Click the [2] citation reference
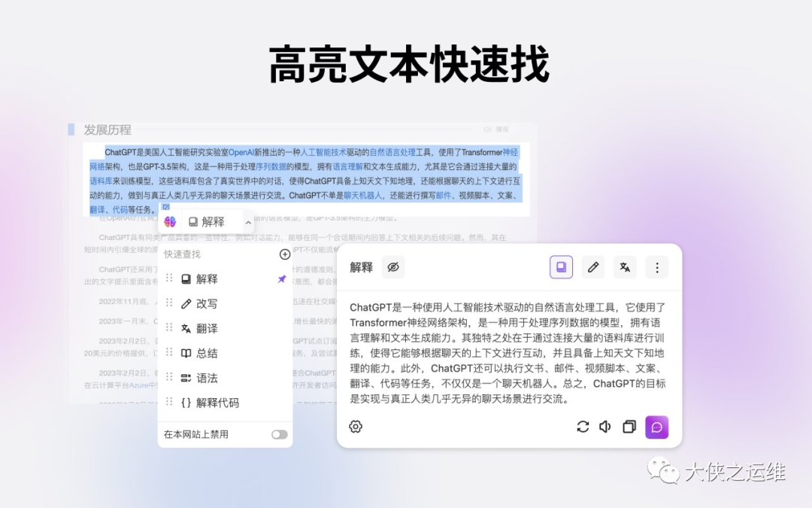Screen dimensions: 812x508 [x=165, y=207]
